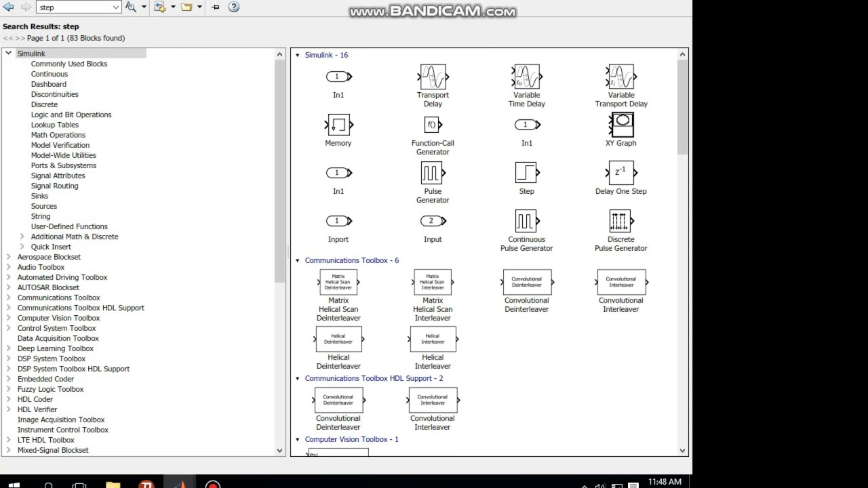Select the Pulse Generator block
The width and height of the screenshot is (868, 488).
[x=433, y=183]
